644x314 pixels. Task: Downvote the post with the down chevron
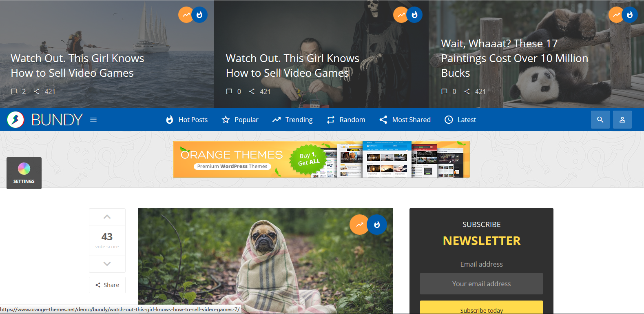click(x=107, y=264)
